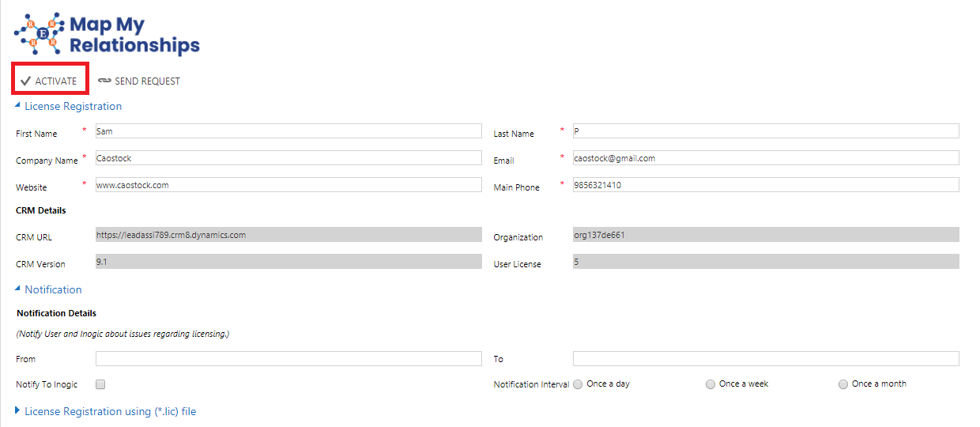Click the Main Phone field 9856321410
This screenshot has width=980, height=427.
point(766,185)
